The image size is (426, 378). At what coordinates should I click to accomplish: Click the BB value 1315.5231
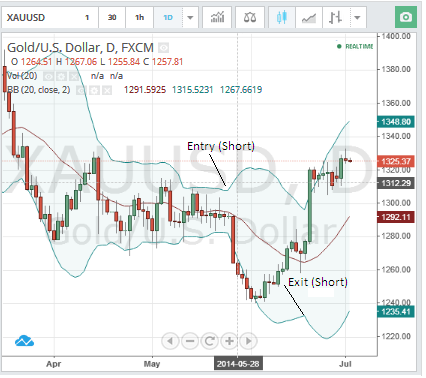pyautogui.click(x=192, y=90)
